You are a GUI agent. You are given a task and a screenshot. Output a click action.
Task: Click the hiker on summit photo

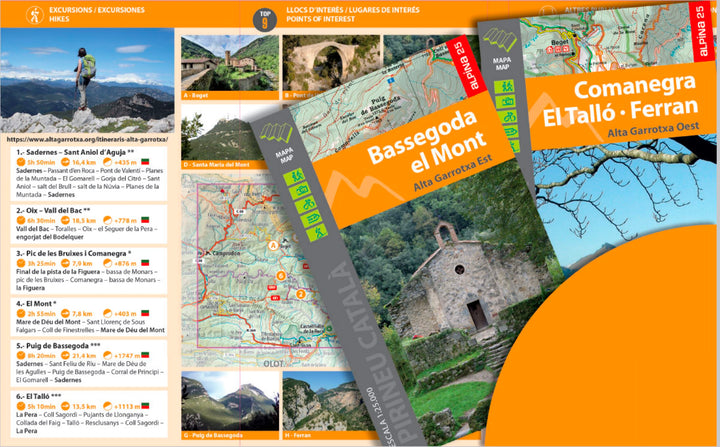pyautogui.click(x=84, y=78)
